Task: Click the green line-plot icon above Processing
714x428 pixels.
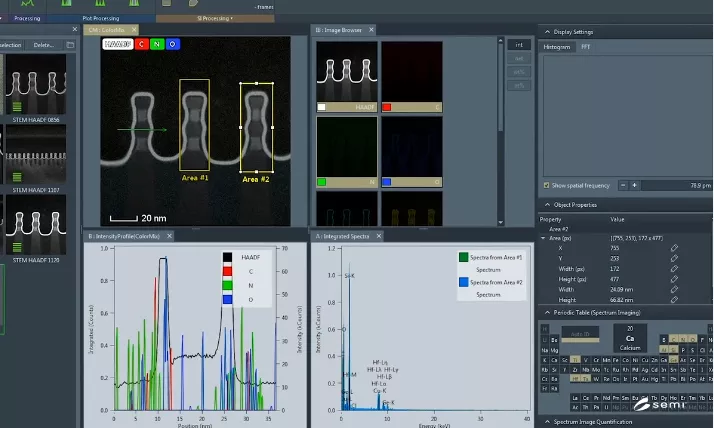Action: pyautogui.click(x=27, y=3)
